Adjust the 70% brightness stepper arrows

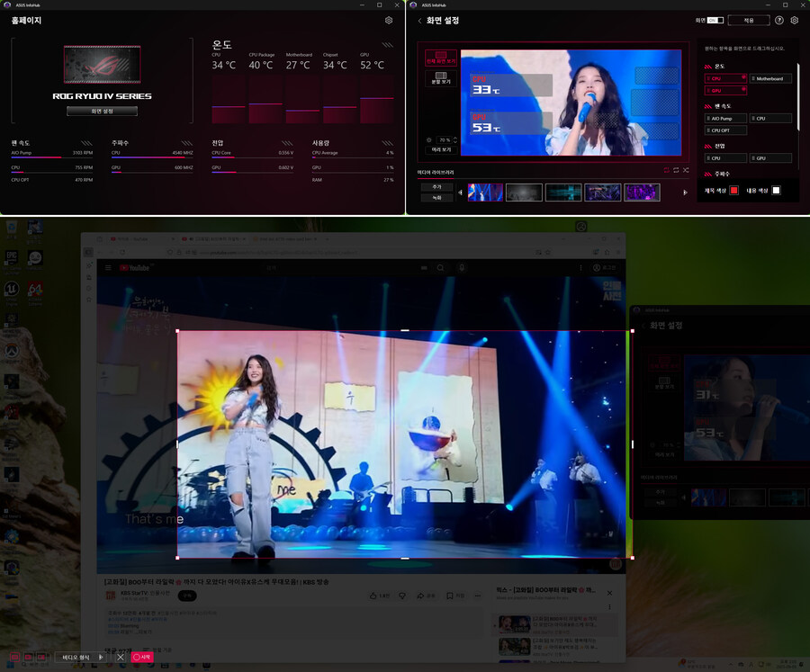tap(455, 140)
